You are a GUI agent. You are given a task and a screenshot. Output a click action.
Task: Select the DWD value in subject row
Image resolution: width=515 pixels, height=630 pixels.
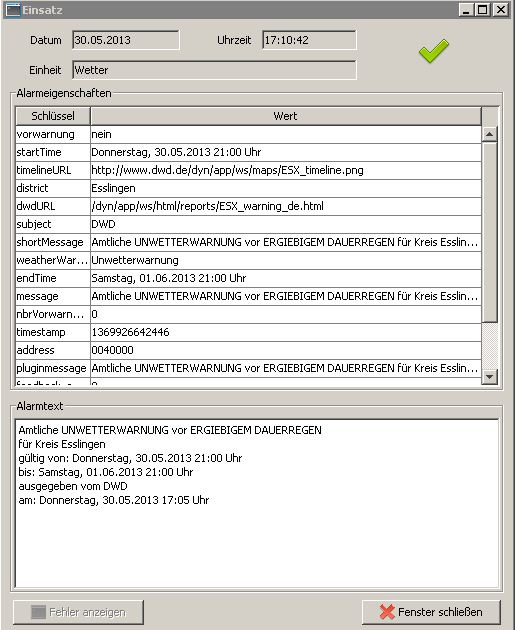286,224
